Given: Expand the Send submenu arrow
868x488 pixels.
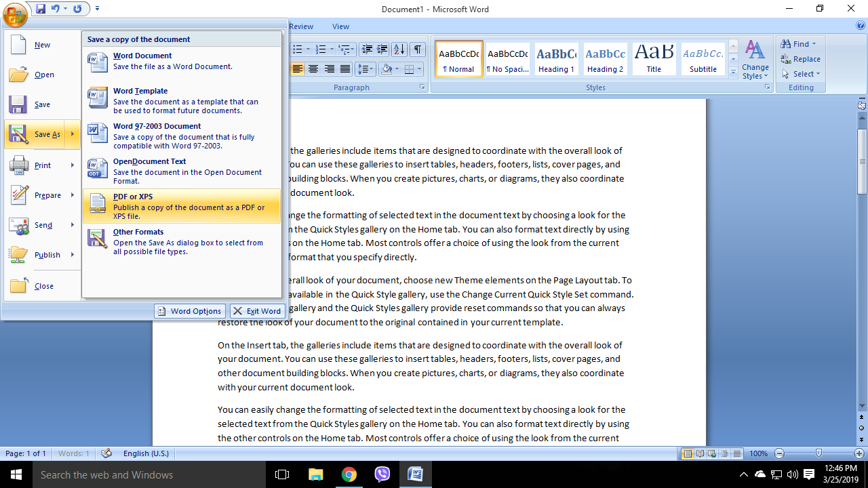Looking at the screenshot, I should tap(73, 225).
